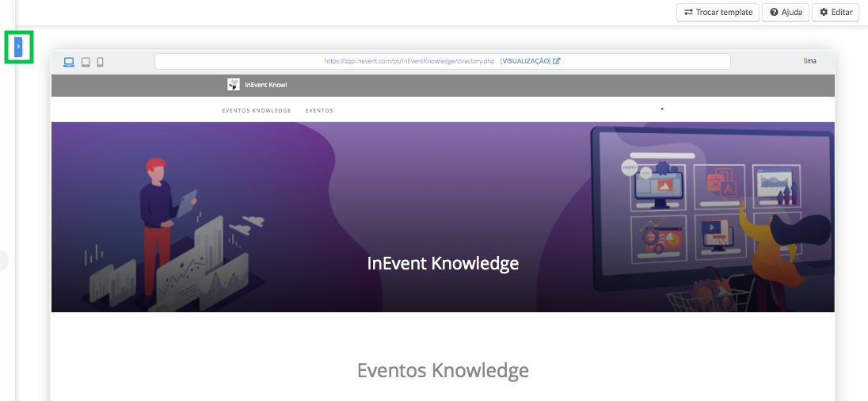Open the small dropdown caret in navbar

[x=661, y=109]
